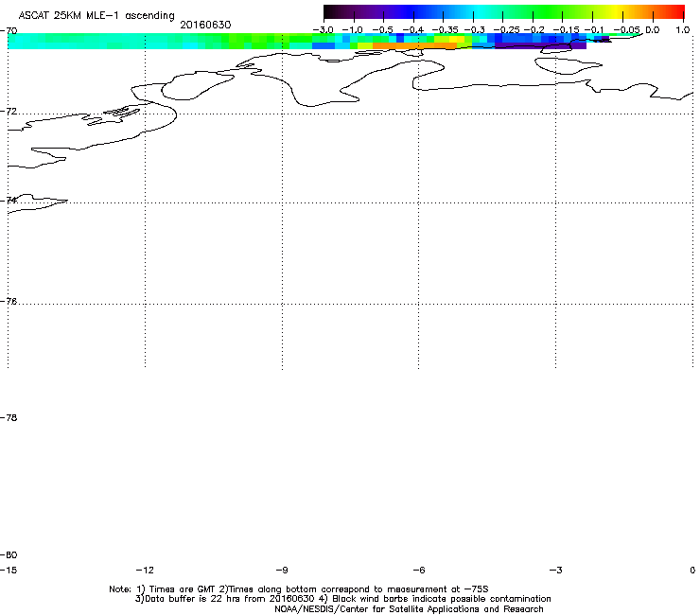Click the longitude label -6

pyautogui.click(x=419, y=570)
